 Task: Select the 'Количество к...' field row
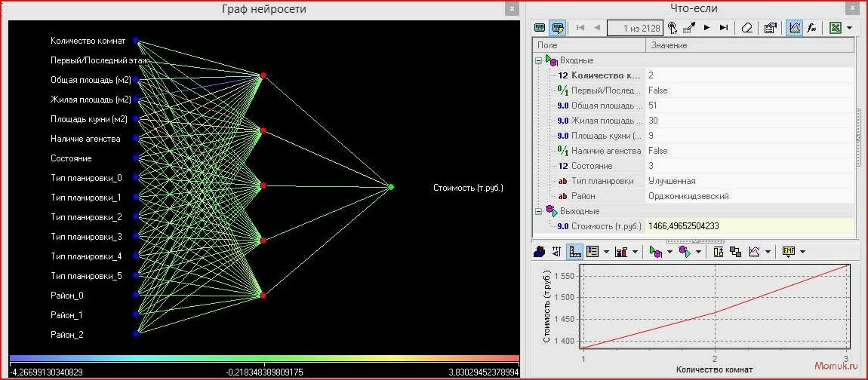(694, 75)
